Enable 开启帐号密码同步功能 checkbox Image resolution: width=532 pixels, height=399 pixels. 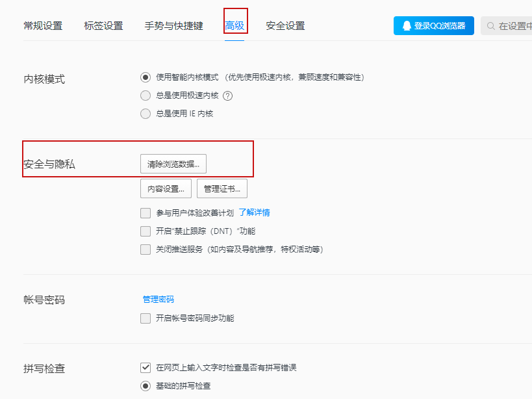(x=146, y=318)
